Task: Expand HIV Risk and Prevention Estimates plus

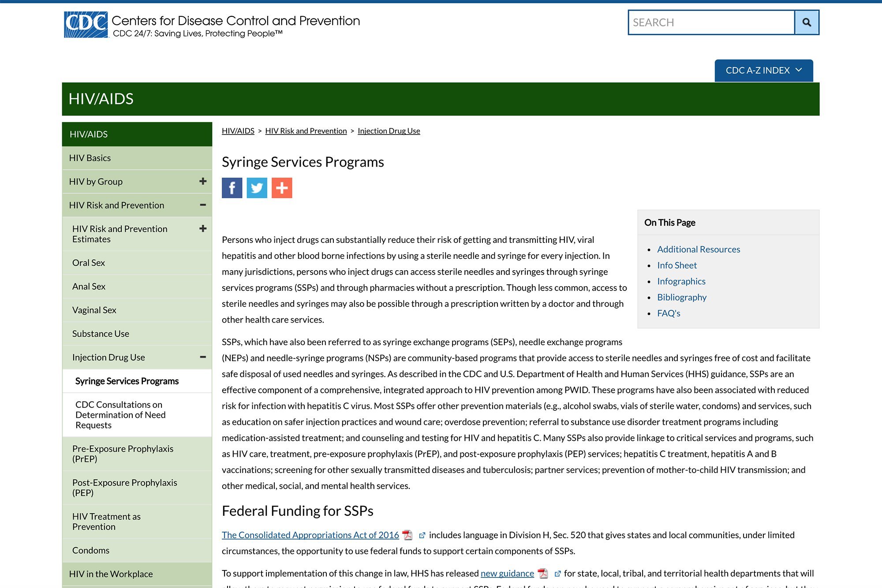Action: click(203, 228)
